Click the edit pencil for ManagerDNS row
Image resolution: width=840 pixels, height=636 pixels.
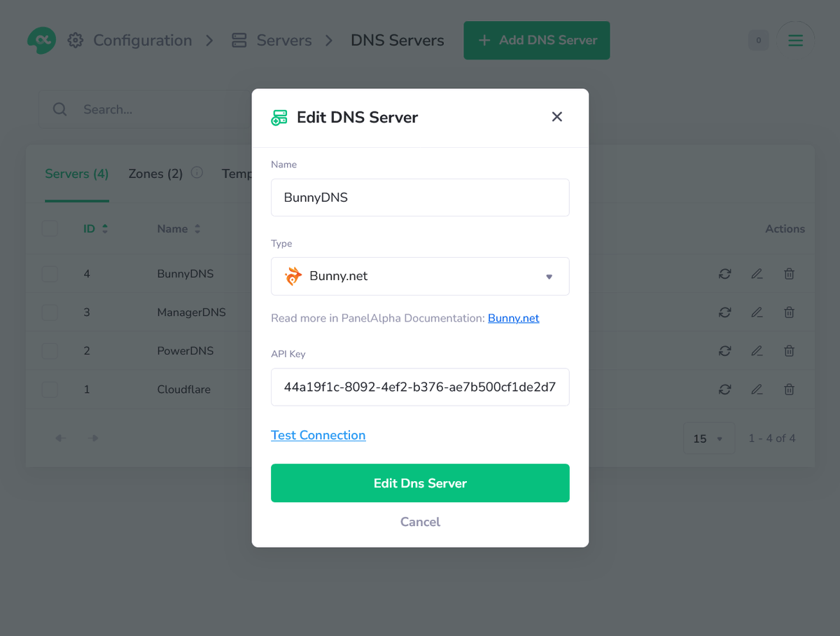tap(757, 312)
